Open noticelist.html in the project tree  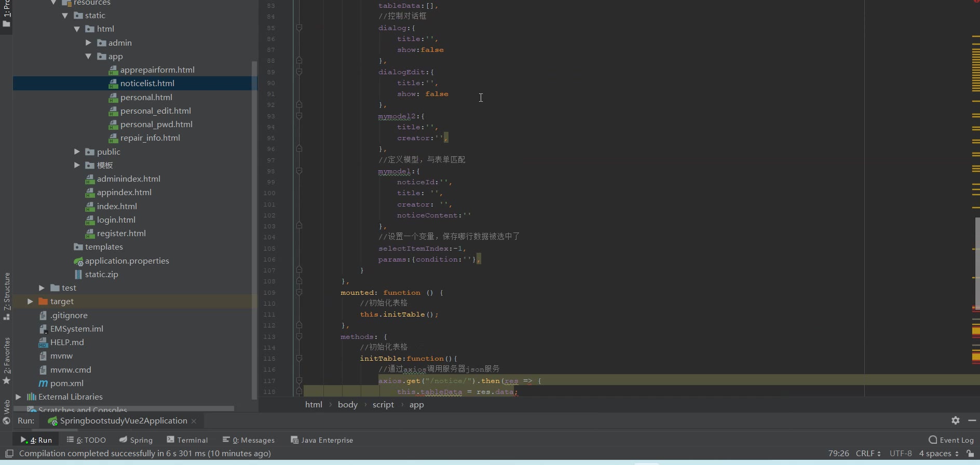click(147, 83)
